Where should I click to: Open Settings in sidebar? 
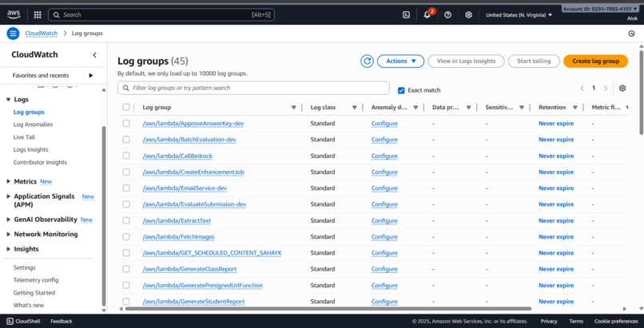(24, 267)
